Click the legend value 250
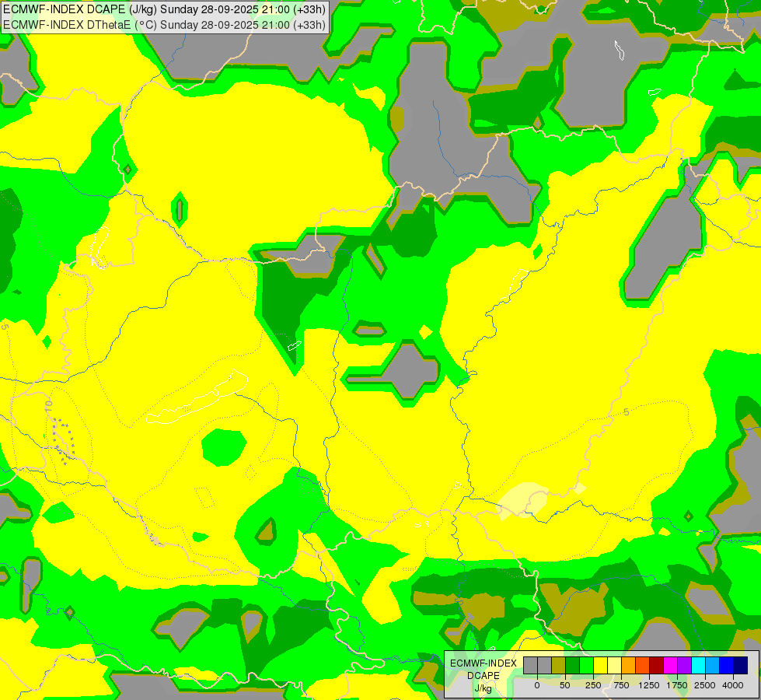This screenshot has width=761, height=700. [x=593, y=685]
